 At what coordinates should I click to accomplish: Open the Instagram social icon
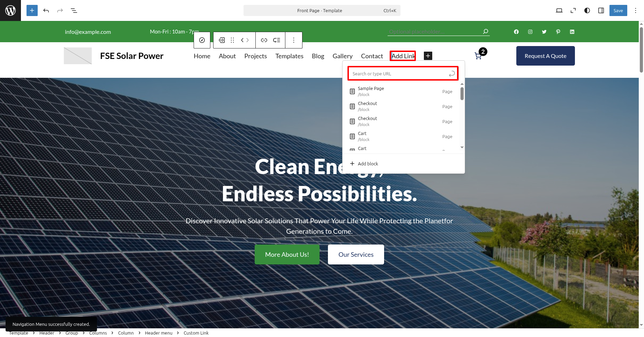[x=530, y=32]
